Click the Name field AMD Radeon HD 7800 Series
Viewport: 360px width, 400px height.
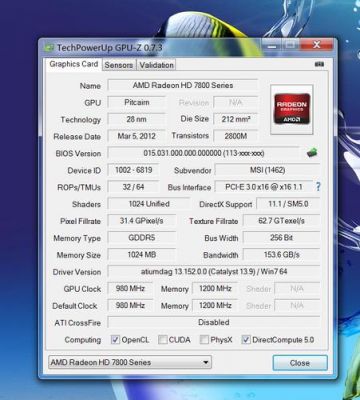click(x=183, y=85)
